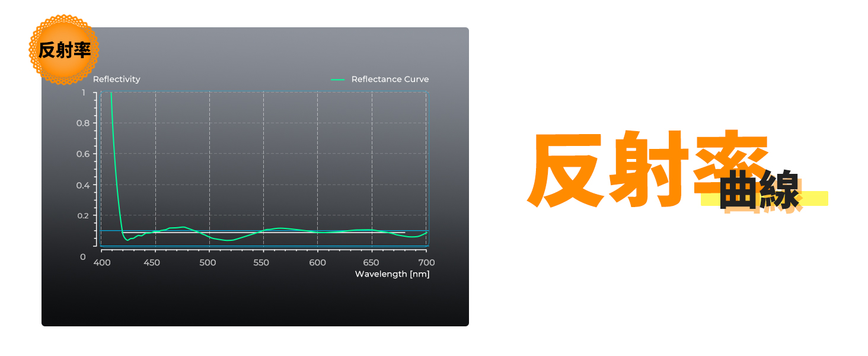Screen dimensions: 868x356
Task: Click the 400 x-axis label
Action: click(x=102, y=262)
